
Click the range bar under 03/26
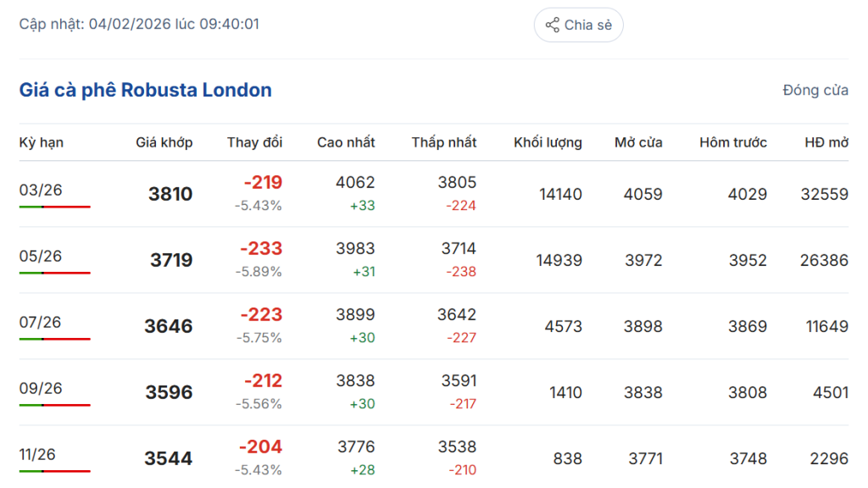pyautogui.click(x=54, y=207)
